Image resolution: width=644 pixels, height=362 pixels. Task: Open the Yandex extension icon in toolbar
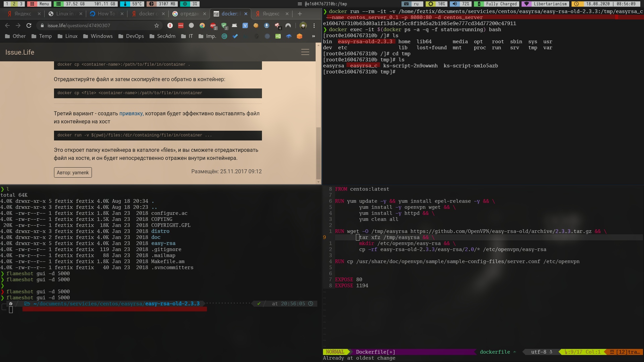pos(170,25)
